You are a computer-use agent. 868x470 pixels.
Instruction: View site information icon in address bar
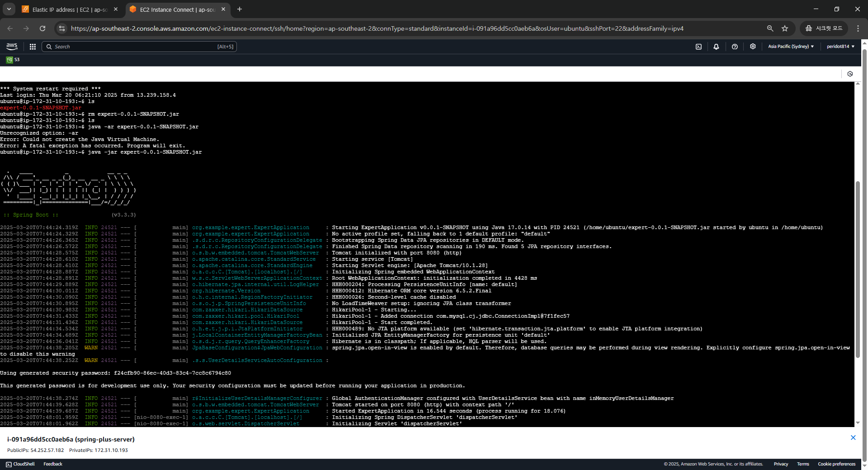[62, 28]
